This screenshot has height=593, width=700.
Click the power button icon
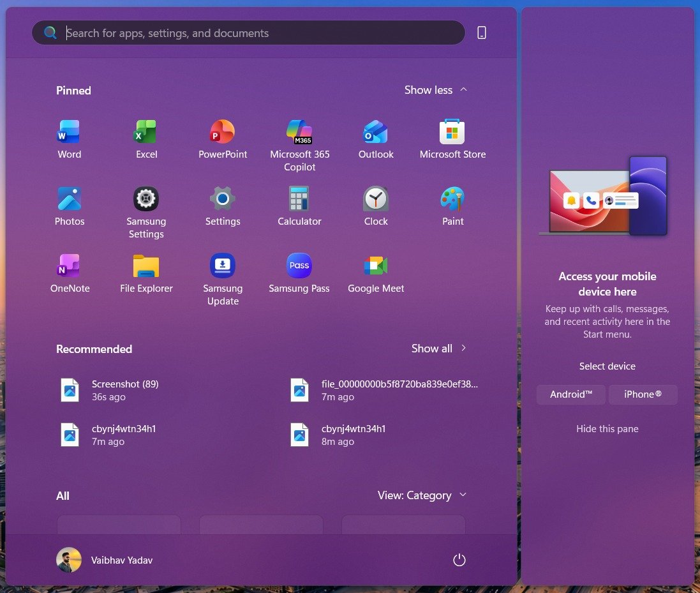pos(459,560)
